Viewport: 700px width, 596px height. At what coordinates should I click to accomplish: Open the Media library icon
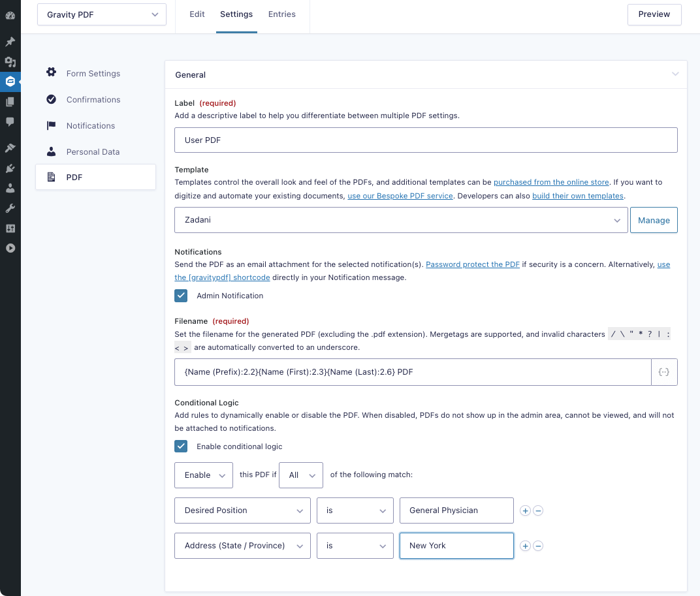coord(10,62)
